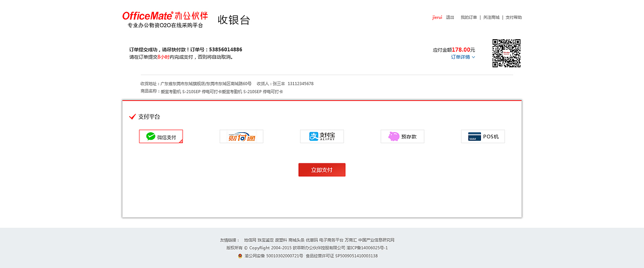Click the phone number 13112345678

(x=300, y=83)
